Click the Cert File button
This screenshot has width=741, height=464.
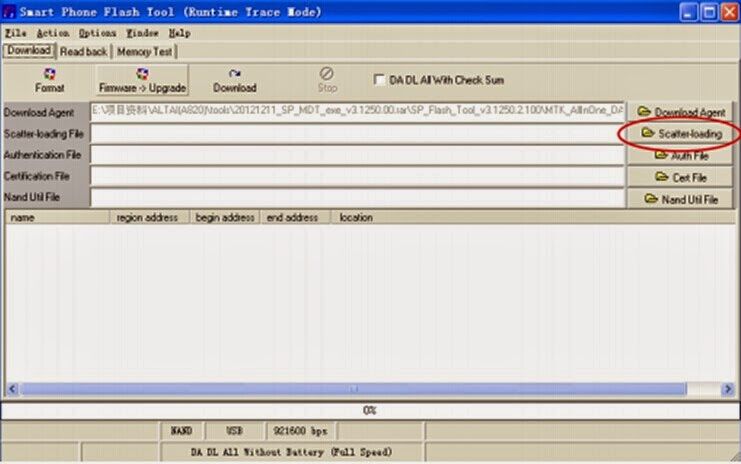pos(680,177)
